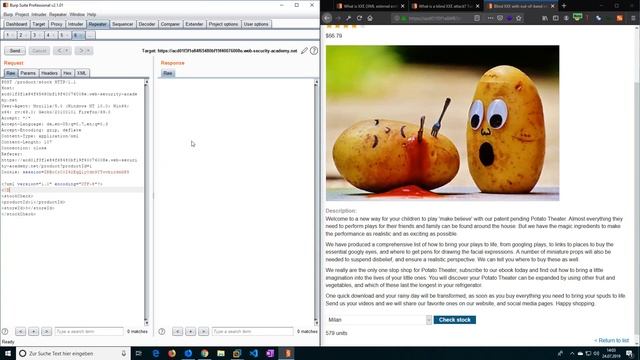Open OneNote from taskbar
The image size is (640, 360).
pyautogui.click(x=270, y=353)
